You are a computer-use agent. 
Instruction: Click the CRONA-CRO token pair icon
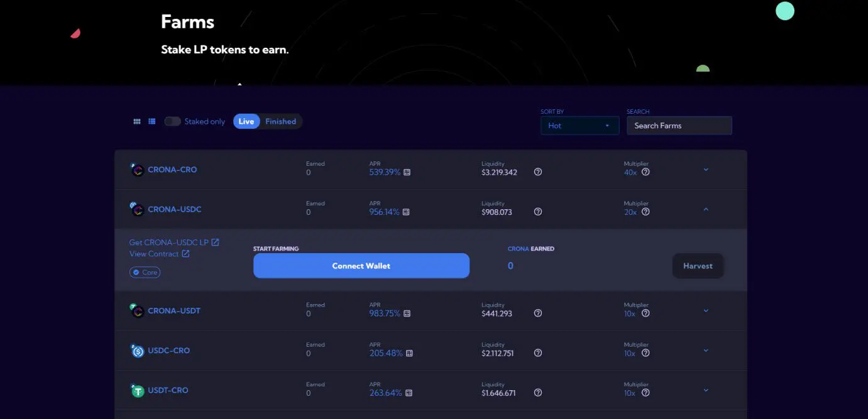pyautogui.click(x=137, y=170)
